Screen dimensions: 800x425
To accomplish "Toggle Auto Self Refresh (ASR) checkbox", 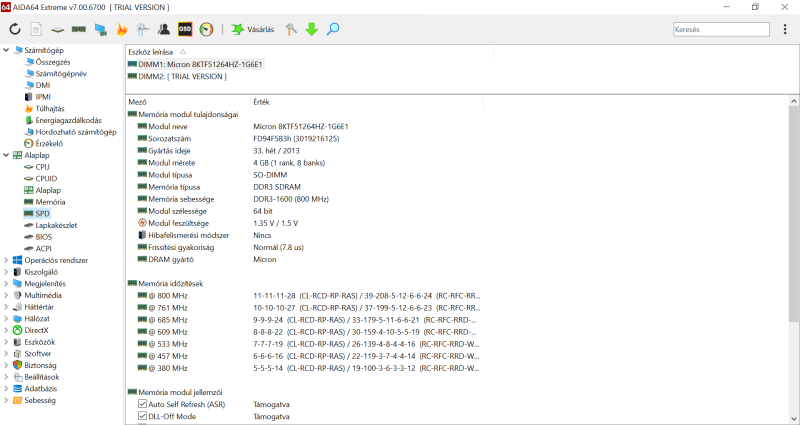I will 142,405.
